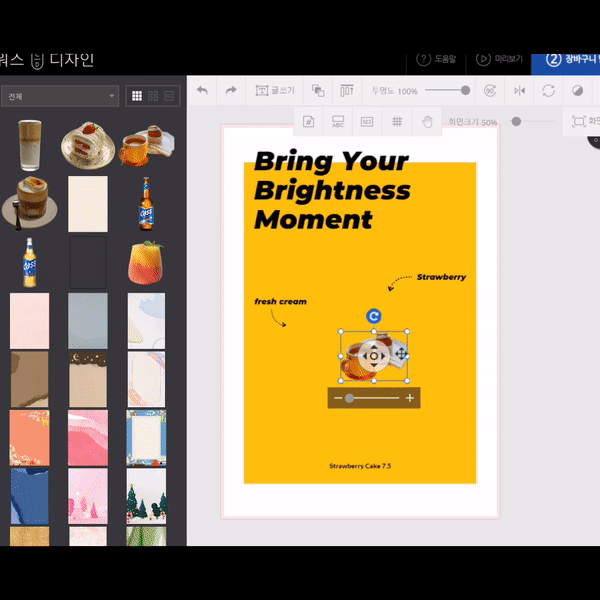600x600 pixels.
Task: Click the plus on the image size bar
Action: click(x=410, y=398)
